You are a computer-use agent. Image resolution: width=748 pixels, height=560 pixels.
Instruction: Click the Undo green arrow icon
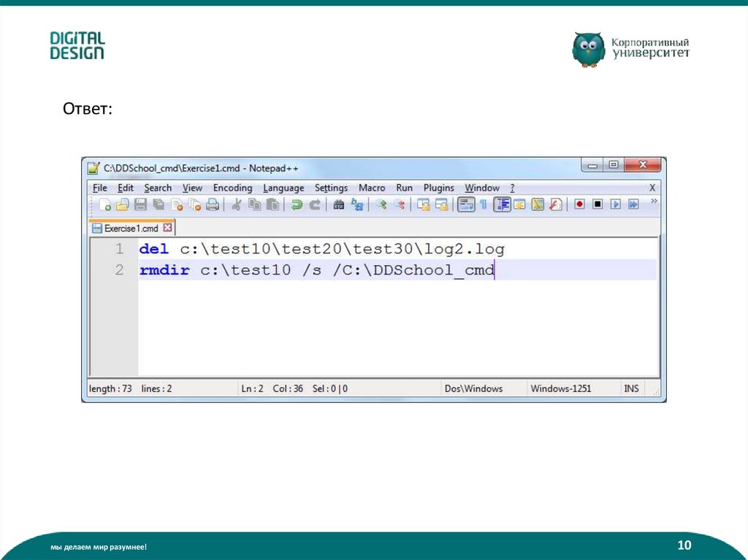click(x=297, y=205)
